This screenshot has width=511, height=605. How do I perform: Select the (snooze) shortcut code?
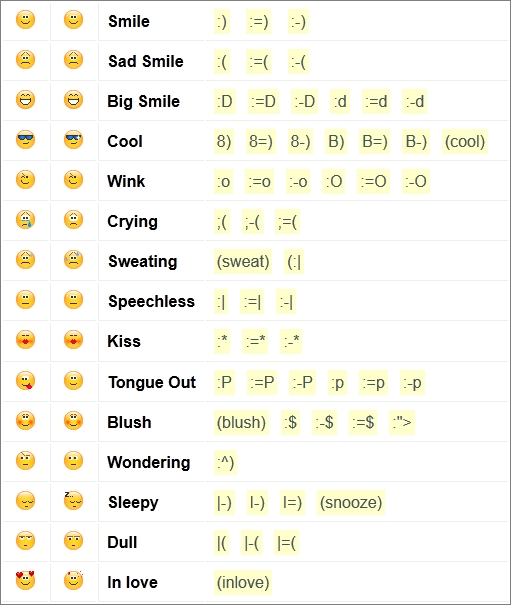click(351, 502)
